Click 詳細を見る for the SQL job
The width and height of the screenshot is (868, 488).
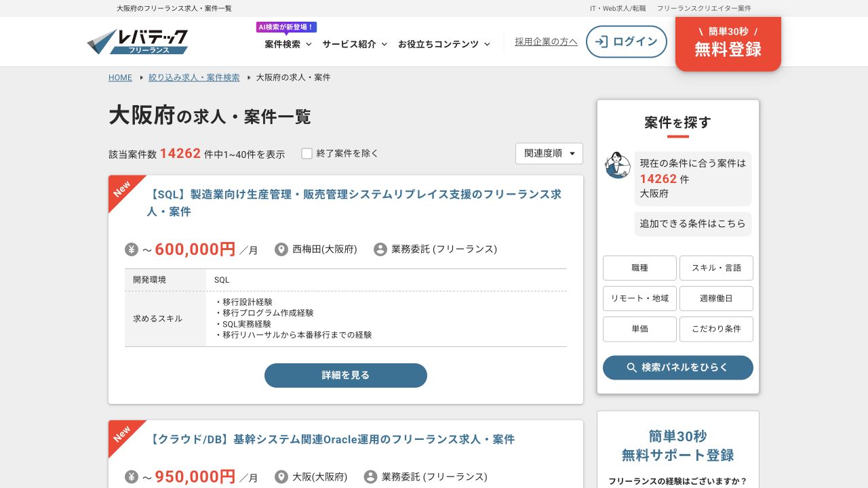pyautogui.click(x=346, y=375)
